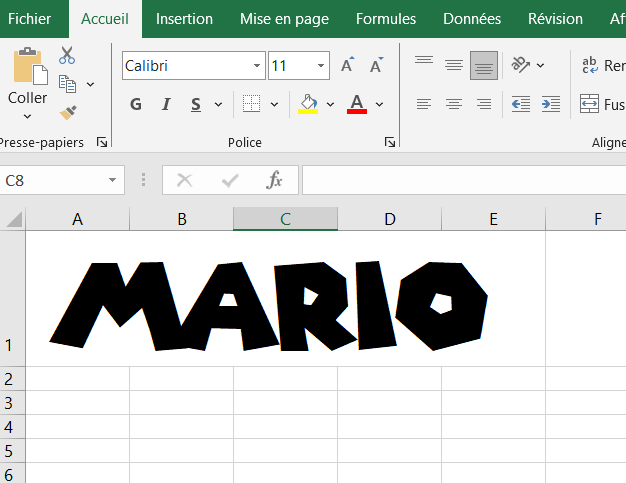Apply yellow fill color bucket

pos(308,104)
